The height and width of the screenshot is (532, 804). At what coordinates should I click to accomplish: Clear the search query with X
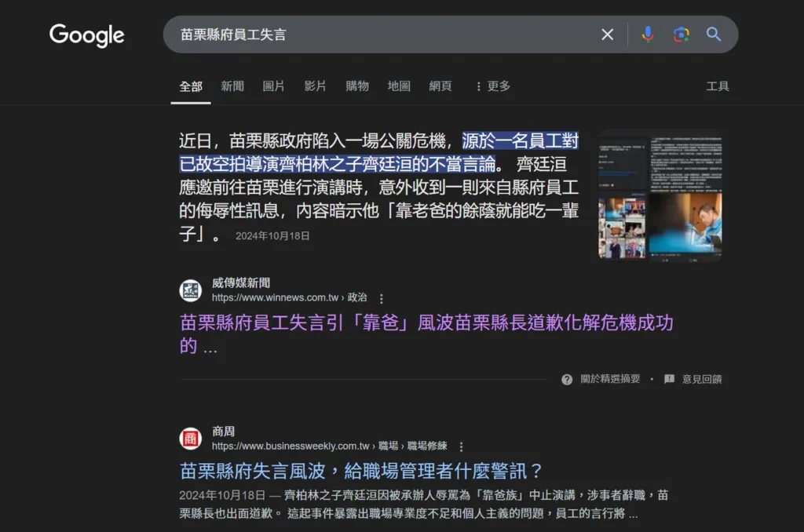point(607,35)
